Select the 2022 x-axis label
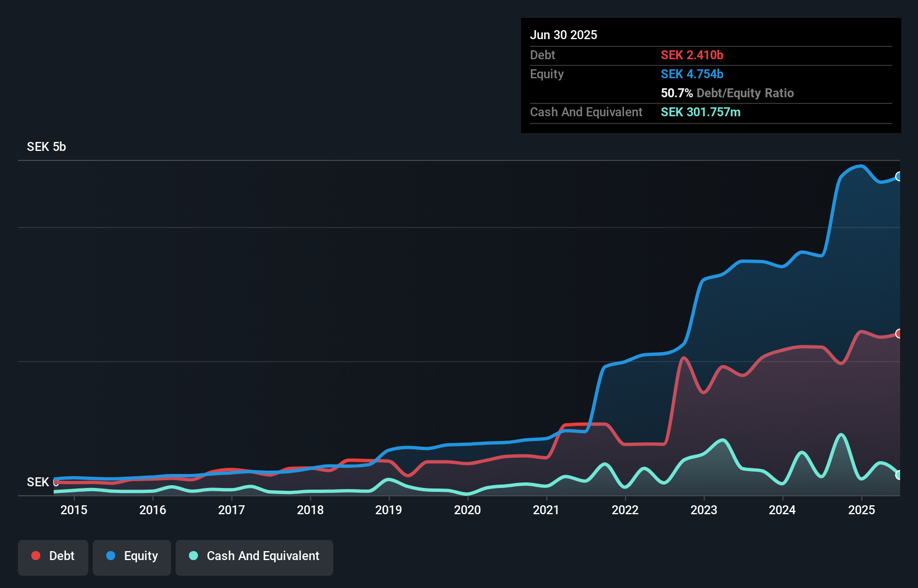This screenshot has width=918, height=588. [x=625, y=510]
